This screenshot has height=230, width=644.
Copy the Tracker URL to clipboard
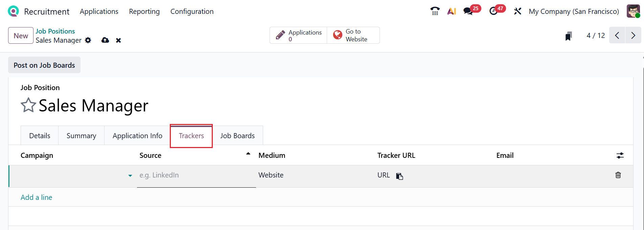pos(399,176)
